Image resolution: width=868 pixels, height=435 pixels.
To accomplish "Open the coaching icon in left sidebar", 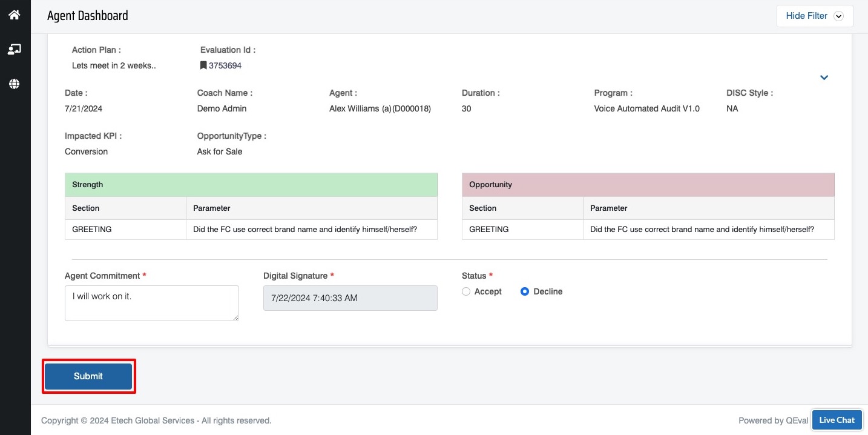I will coord(15,50).
